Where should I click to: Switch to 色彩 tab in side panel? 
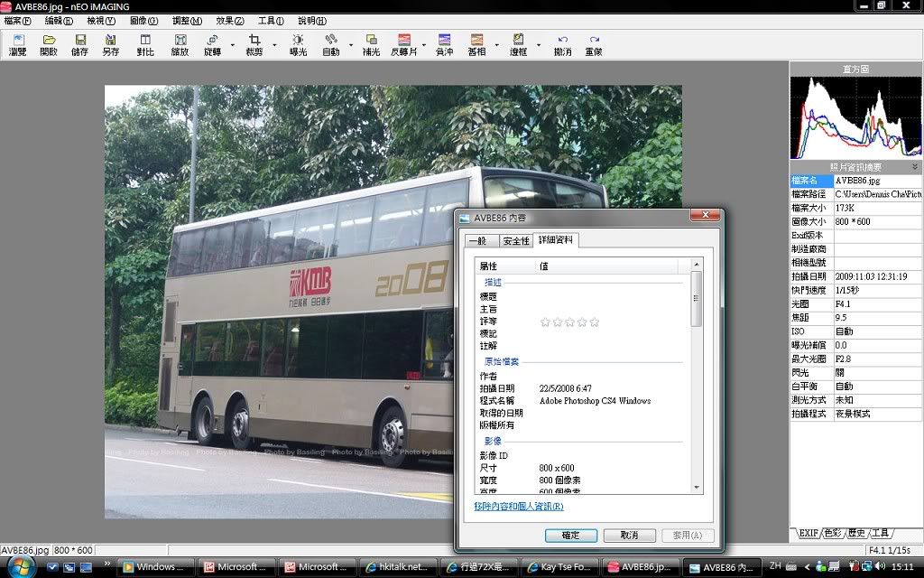pyautogui.click(x=833, y=533)
